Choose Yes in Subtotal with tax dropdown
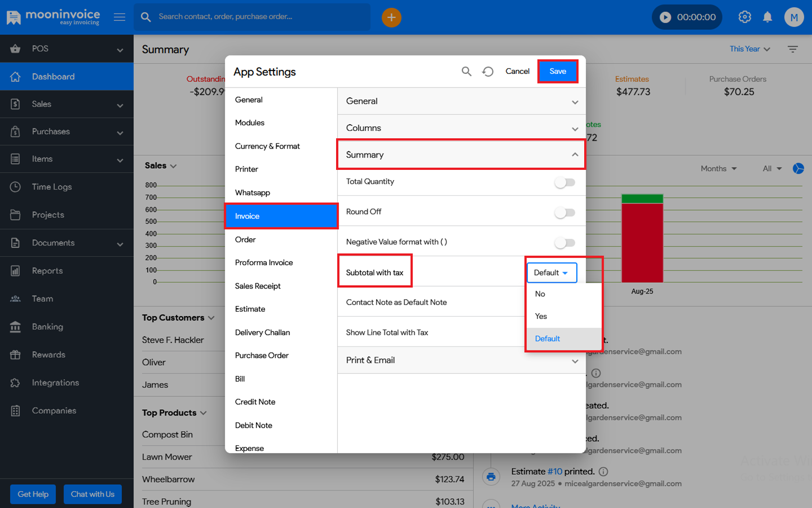 click(x=541, y=316)
